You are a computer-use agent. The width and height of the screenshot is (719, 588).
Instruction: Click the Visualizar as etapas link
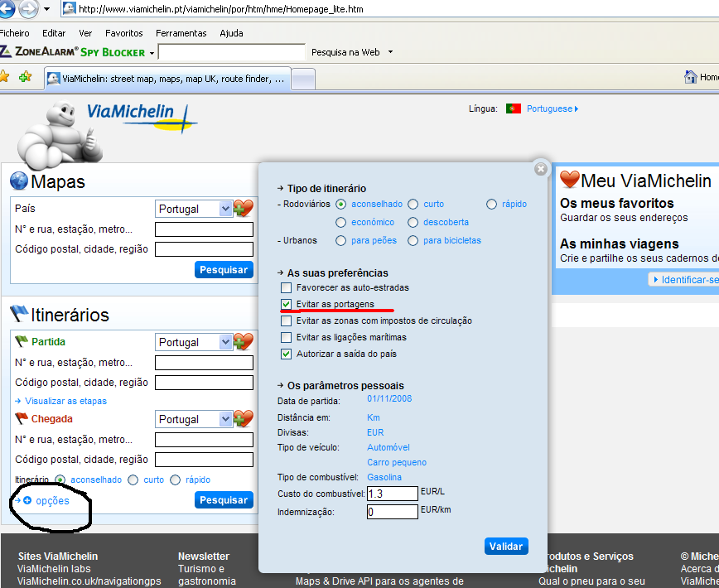tap(65, 401)
